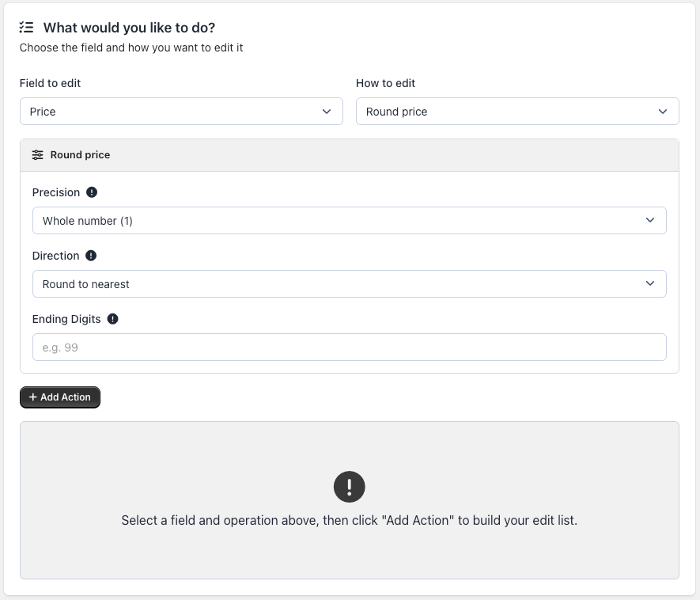Image resolution: width=700 pixels, height=600 pixels.
Task: Click the empty edit list placeholder message
Action: 349,521
